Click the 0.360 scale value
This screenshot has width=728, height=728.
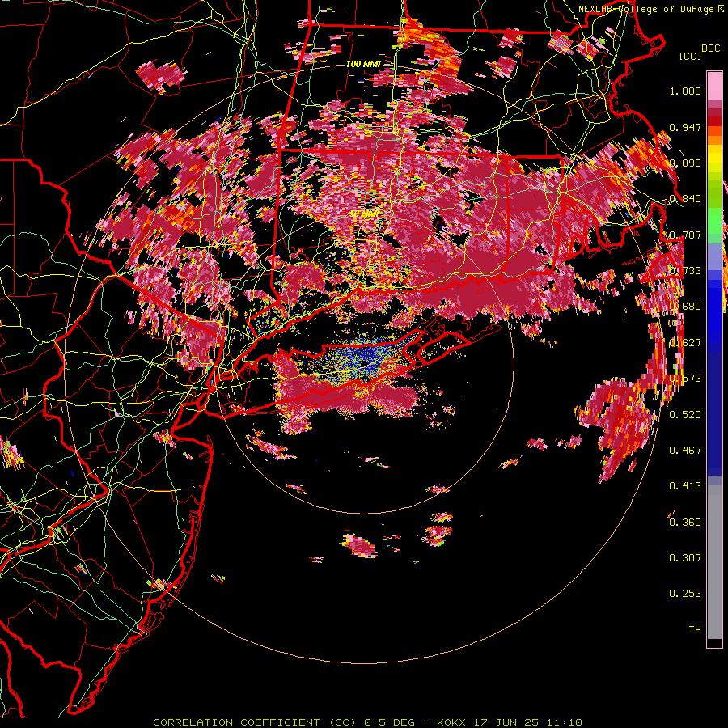point(685,522)
